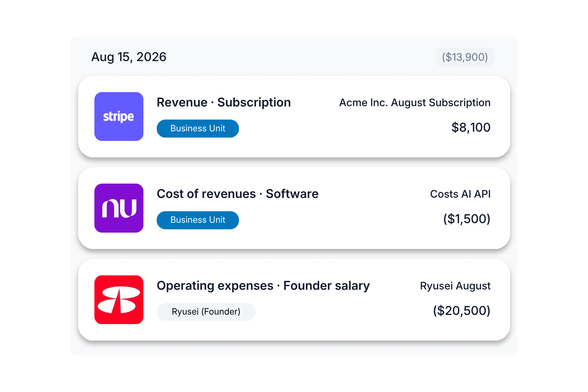Click the red Banorte logo icon

tap(119, 300)
